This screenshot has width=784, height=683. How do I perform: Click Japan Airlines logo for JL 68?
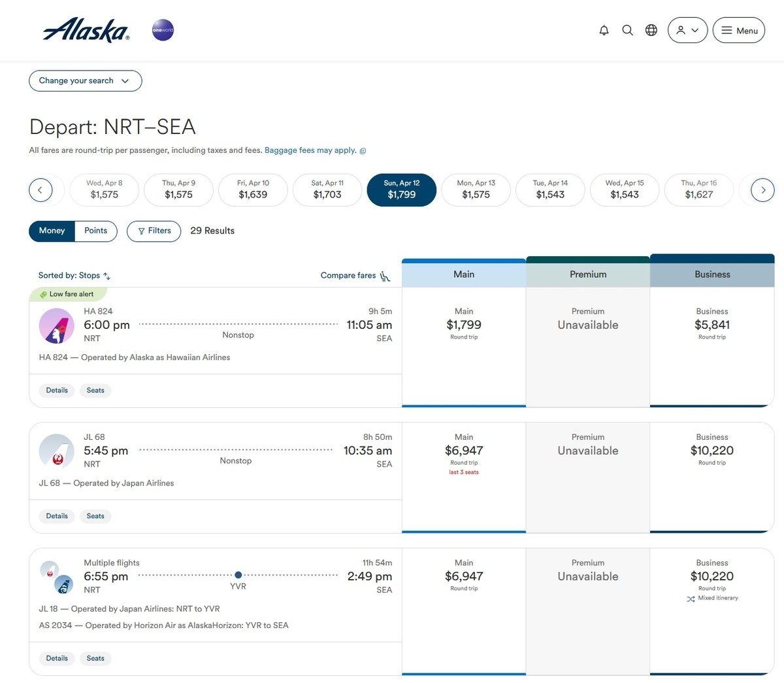tap(56, 451)
